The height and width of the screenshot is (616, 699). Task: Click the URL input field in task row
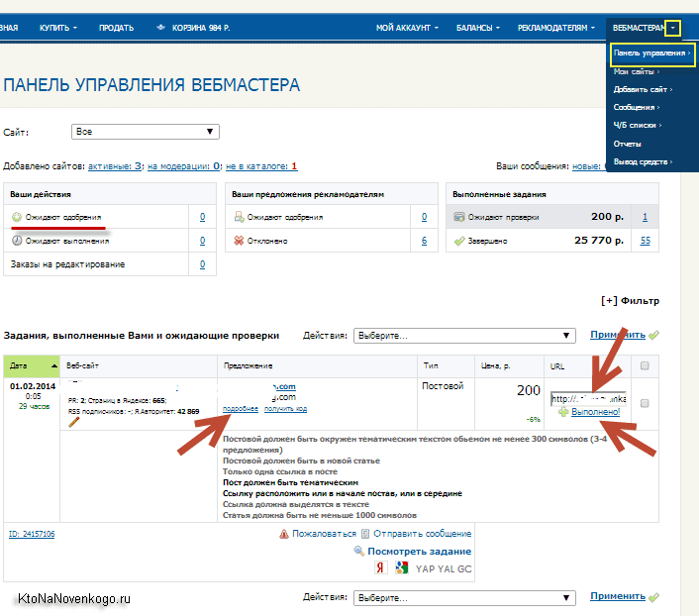click(x=588, y=399)
